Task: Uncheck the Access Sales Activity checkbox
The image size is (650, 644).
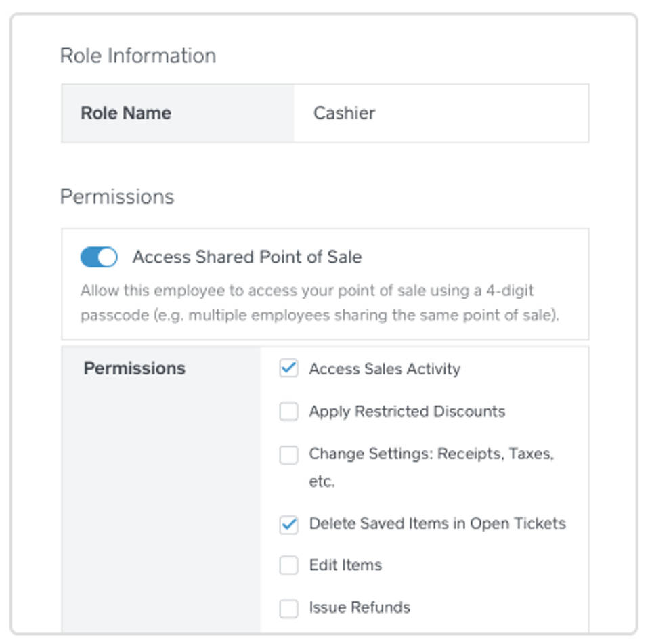Action: tap(289, 369)
